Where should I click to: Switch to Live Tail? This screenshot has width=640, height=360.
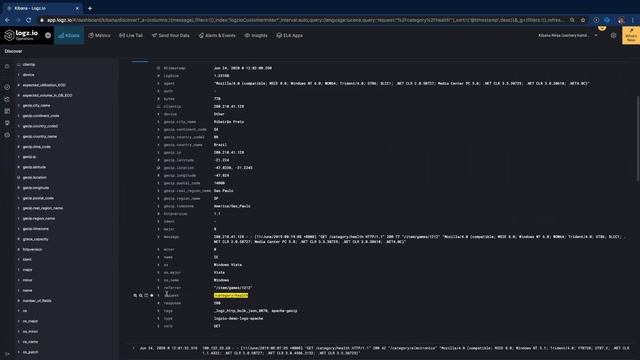(131, 36)
